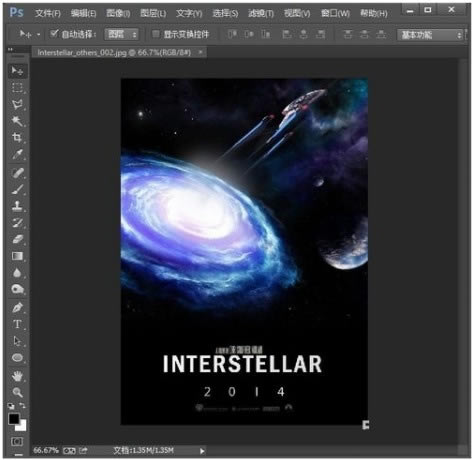Click the 66.67% zoom field

click(46, 451)
